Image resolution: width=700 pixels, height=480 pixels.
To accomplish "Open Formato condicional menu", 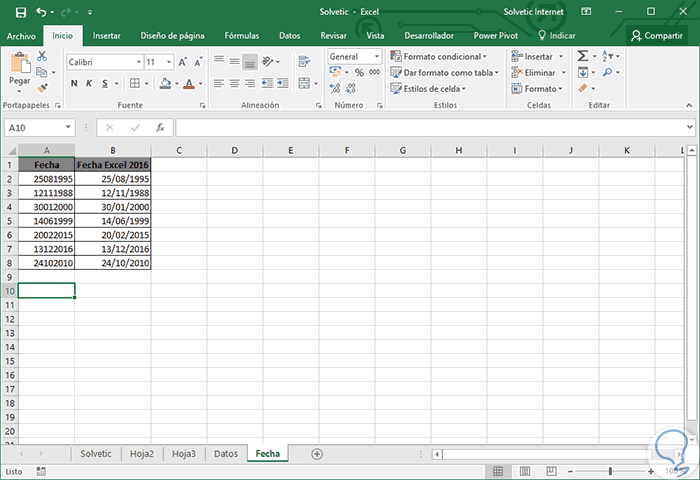I will pyautogui.click(x=438, y=56).
